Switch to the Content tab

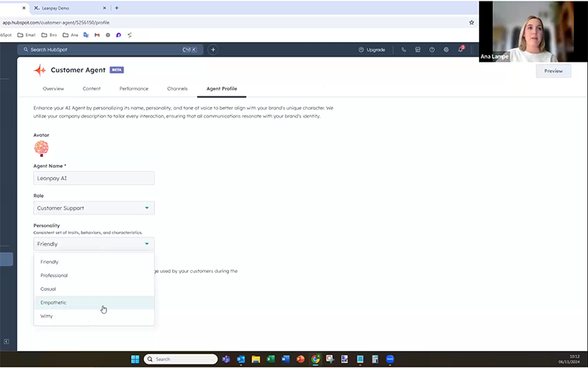91,88
